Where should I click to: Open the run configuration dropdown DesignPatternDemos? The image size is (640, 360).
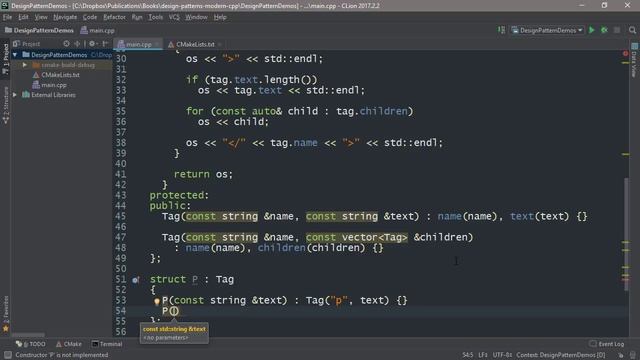tap(547, 30)
